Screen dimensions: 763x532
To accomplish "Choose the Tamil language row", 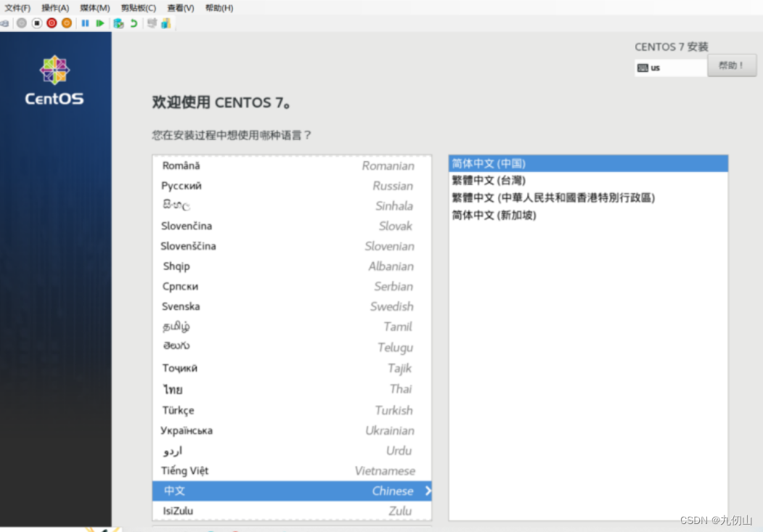I will 292,327.
